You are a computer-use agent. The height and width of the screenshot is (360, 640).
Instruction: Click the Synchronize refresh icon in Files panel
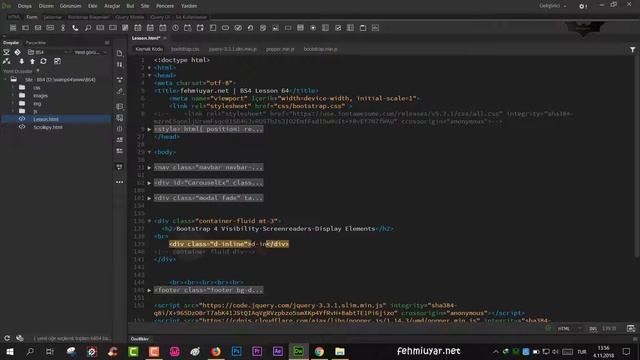click(43, 61)
